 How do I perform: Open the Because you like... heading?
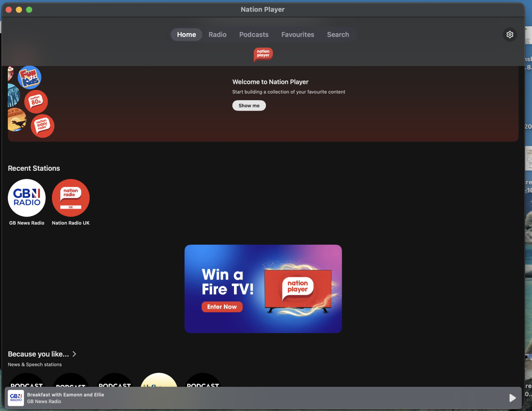point(38,354)
